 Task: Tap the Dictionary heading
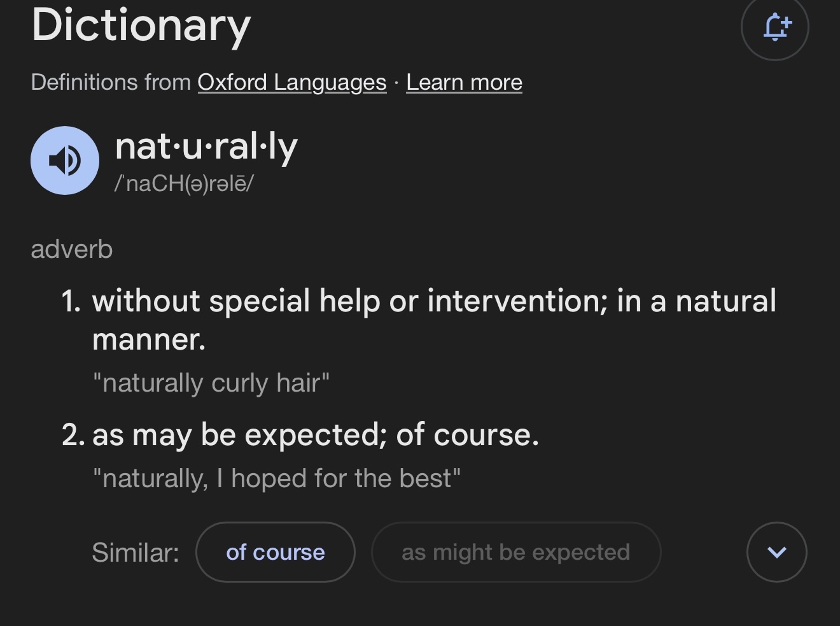coord(141,25)
